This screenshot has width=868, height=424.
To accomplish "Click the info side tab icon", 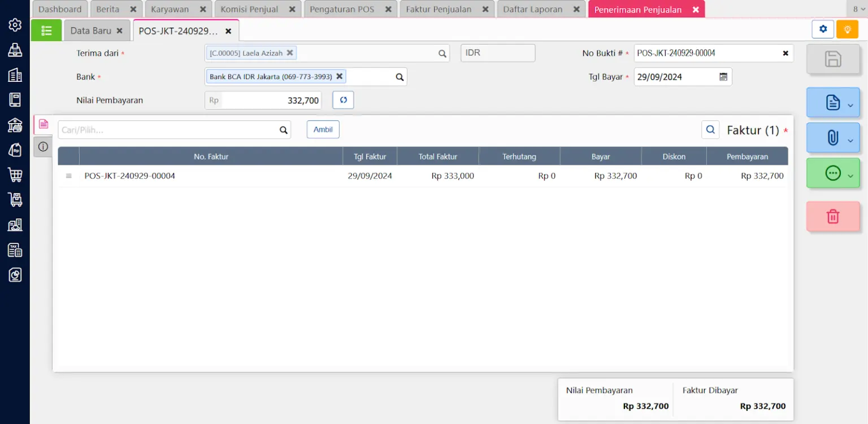I will [x=43, y=147].
